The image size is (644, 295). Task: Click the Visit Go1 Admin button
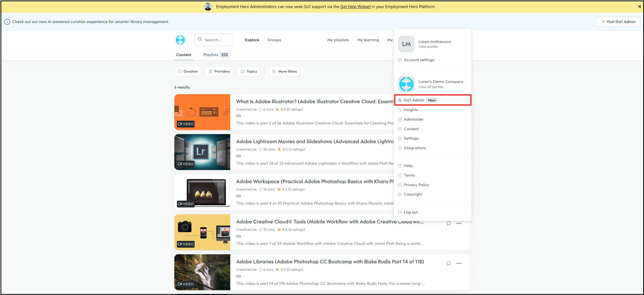pyautogui.click(x=618, y=22)
